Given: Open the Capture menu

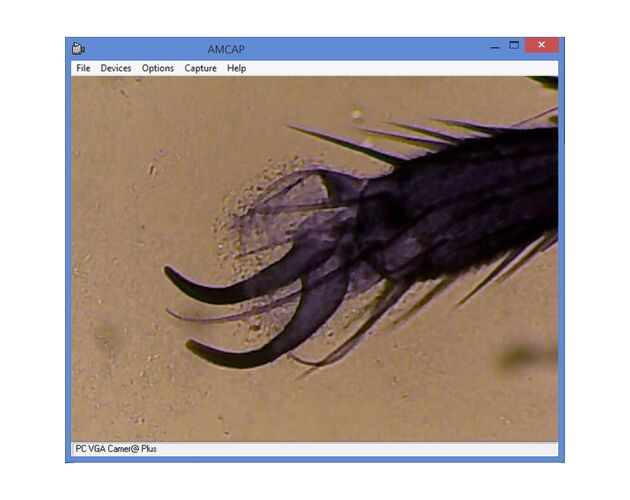Looking at the screenshot, I should pos(200,68).
